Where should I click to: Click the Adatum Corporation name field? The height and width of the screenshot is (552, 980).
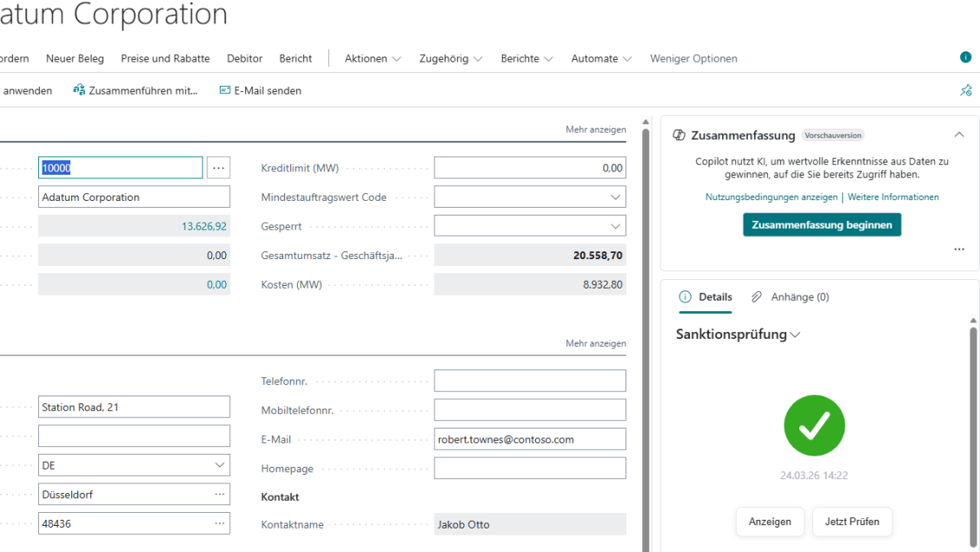134,197
